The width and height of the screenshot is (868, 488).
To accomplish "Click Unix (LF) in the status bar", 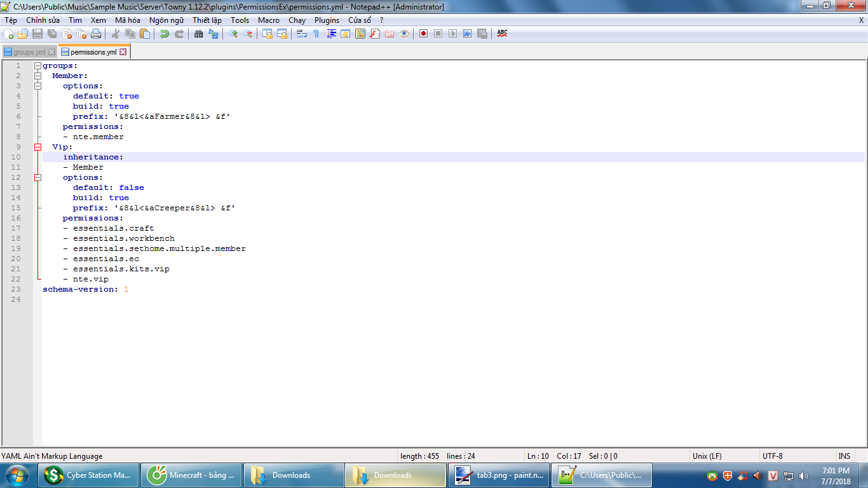I will [x=707, y=456].
